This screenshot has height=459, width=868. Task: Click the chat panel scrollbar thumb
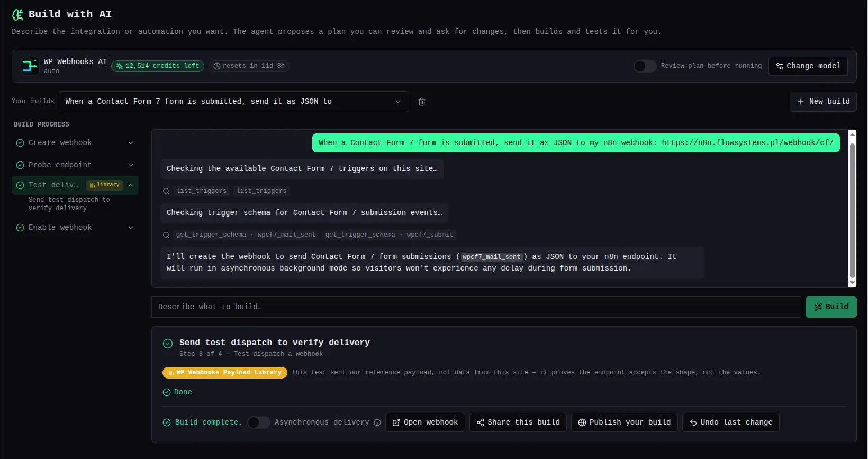(852, 211)
